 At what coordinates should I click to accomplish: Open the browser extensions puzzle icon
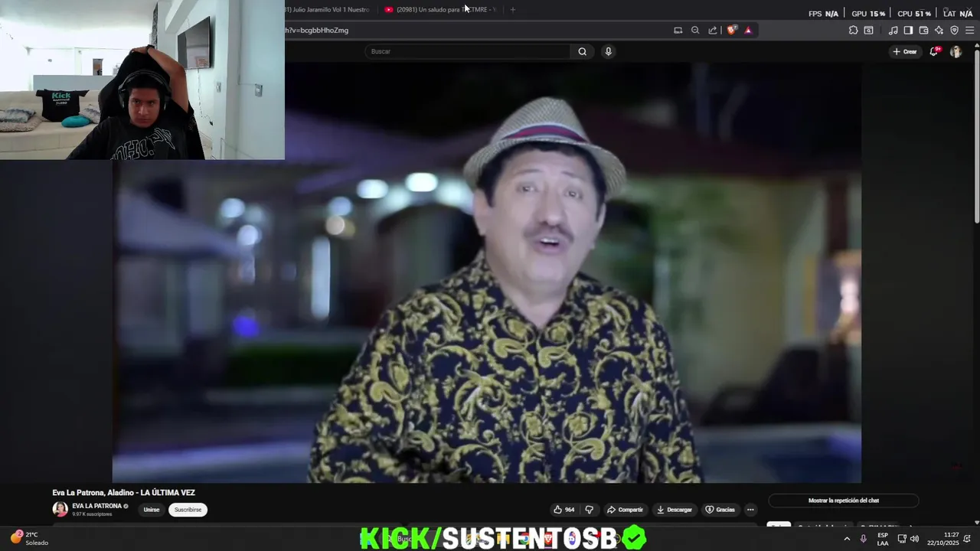click(x=853, y=31)
